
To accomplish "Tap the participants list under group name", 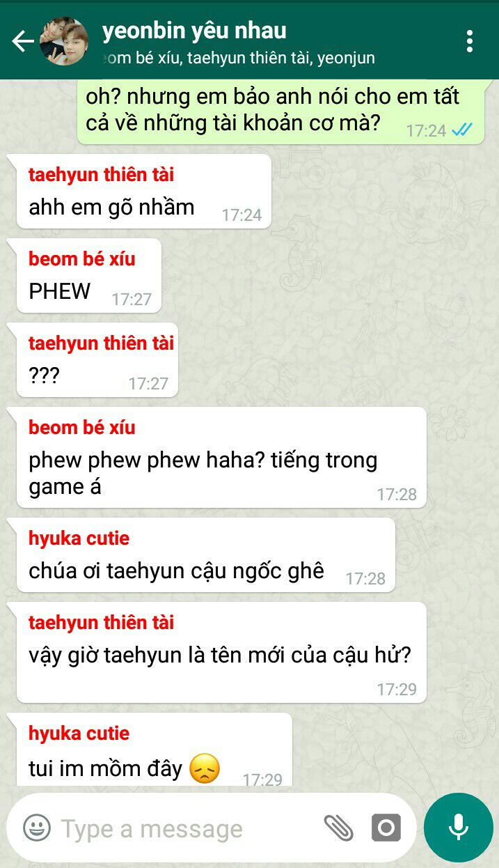I will (x=238, y=59).
